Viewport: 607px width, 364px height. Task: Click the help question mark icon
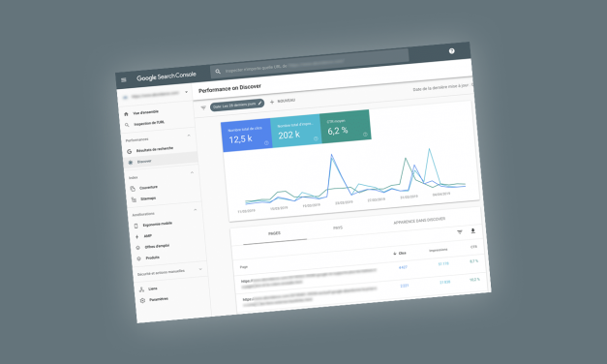[x=451, y=51]
